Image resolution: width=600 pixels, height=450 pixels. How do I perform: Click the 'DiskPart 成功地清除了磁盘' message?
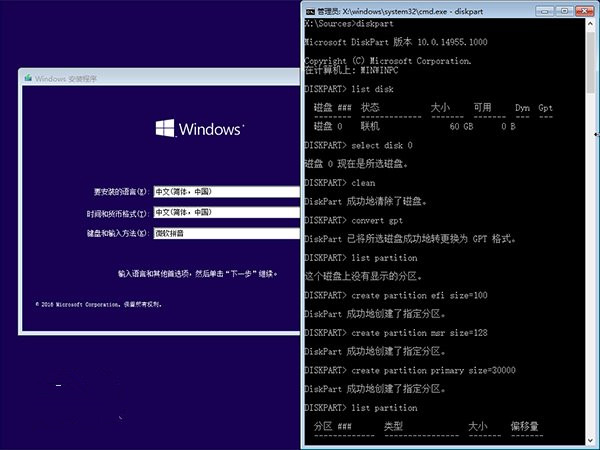point(365,201)
